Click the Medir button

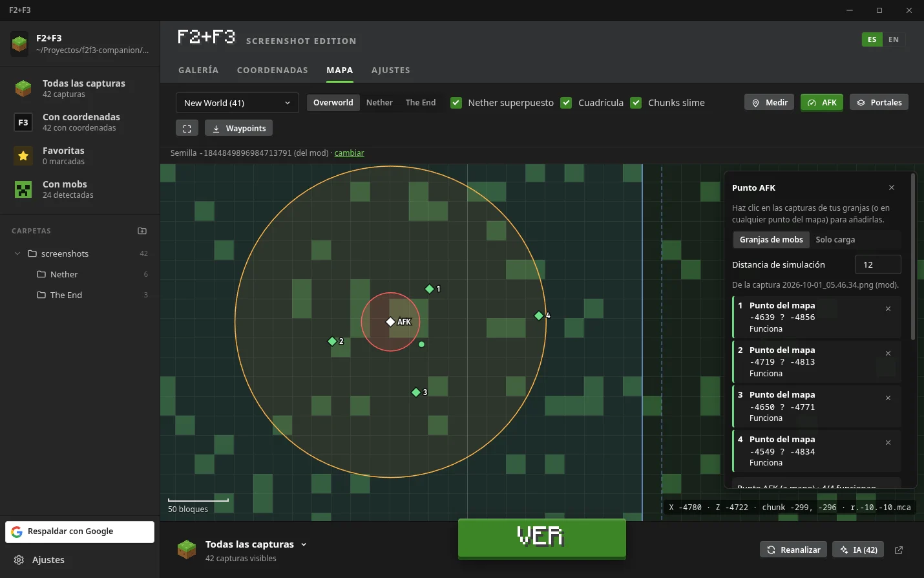770,103
